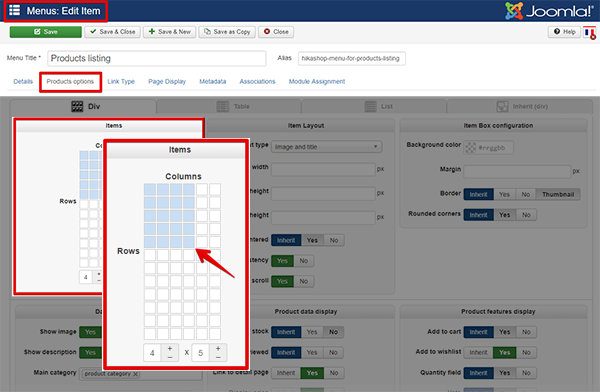Set Link to detail page to No
Screen dimensions: 600x392
[x=334, y=373]
